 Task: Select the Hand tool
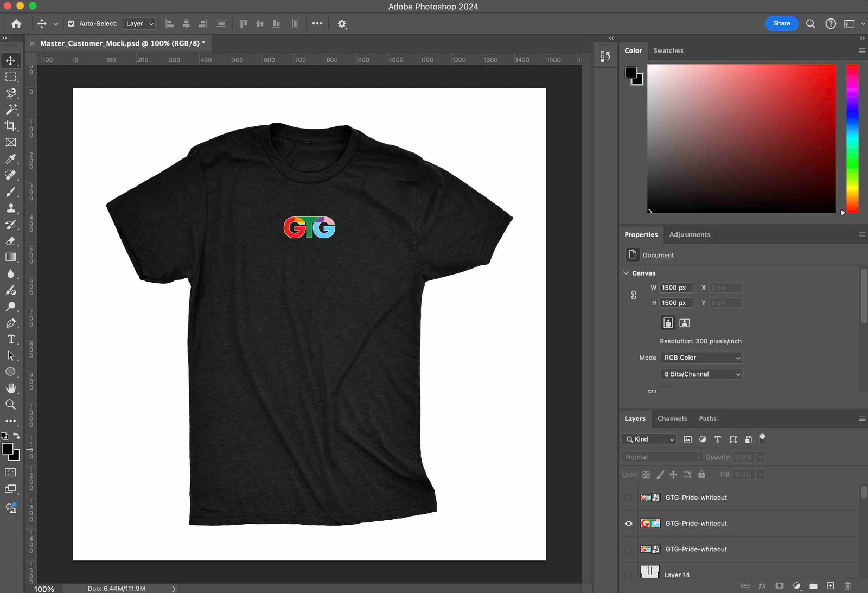10,388
